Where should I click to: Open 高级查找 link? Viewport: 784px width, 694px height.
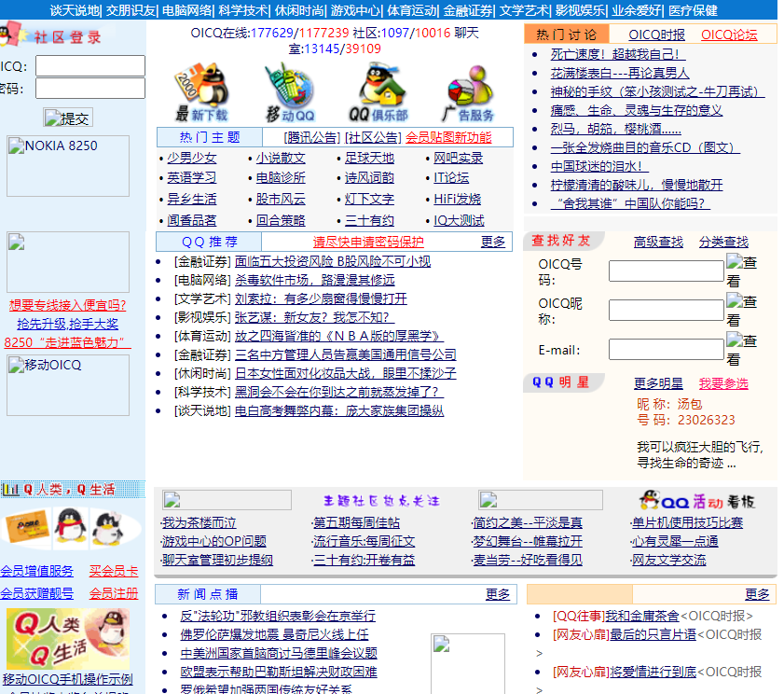point(658,243)
